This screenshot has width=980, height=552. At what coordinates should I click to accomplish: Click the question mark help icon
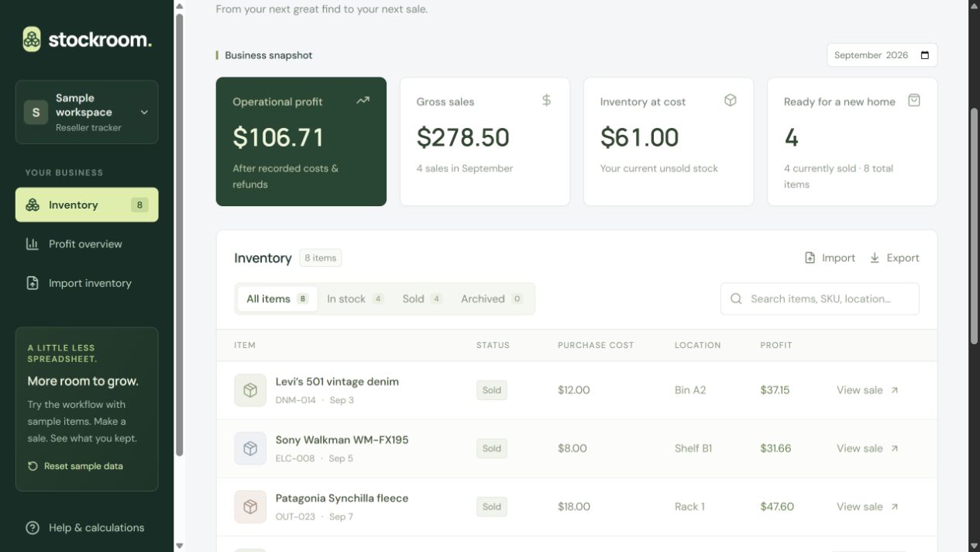[33, 528]
